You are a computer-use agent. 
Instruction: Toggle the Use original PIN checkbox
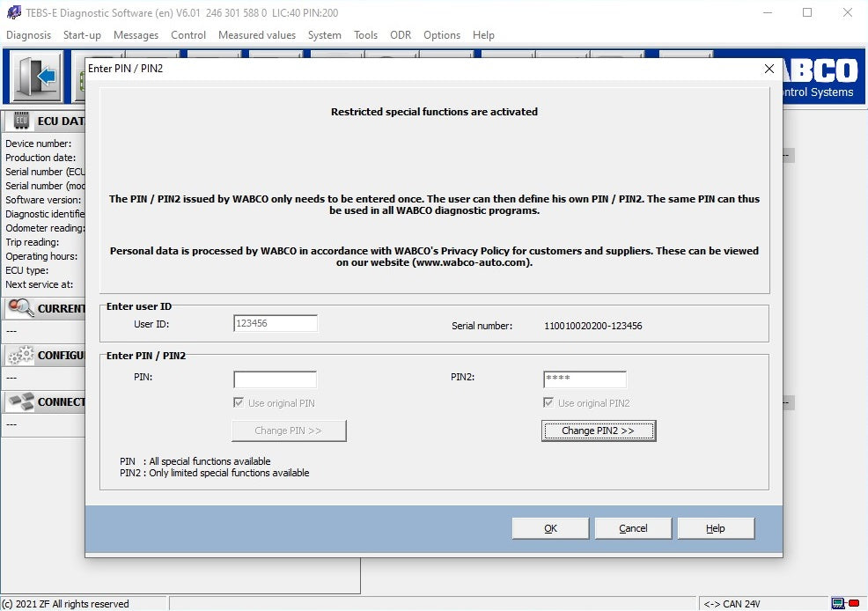pyautogui.click(x=239, y=403)
